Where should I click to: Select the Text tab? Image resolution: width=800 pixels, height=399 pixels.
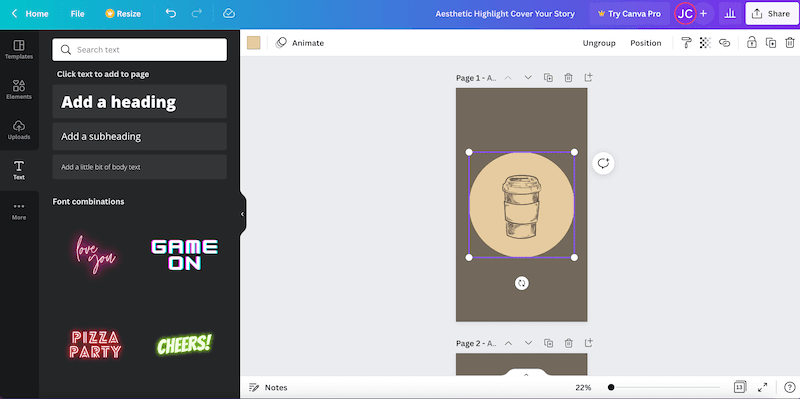pos(19,170)
